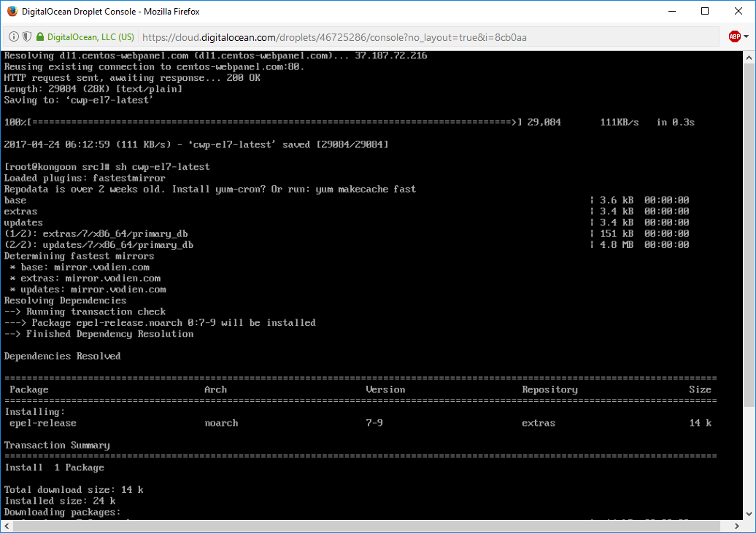Click 'Loaded plugins: fastestmirror' line
The height and width of the screenshot is (533, 756).
point(85,178)
